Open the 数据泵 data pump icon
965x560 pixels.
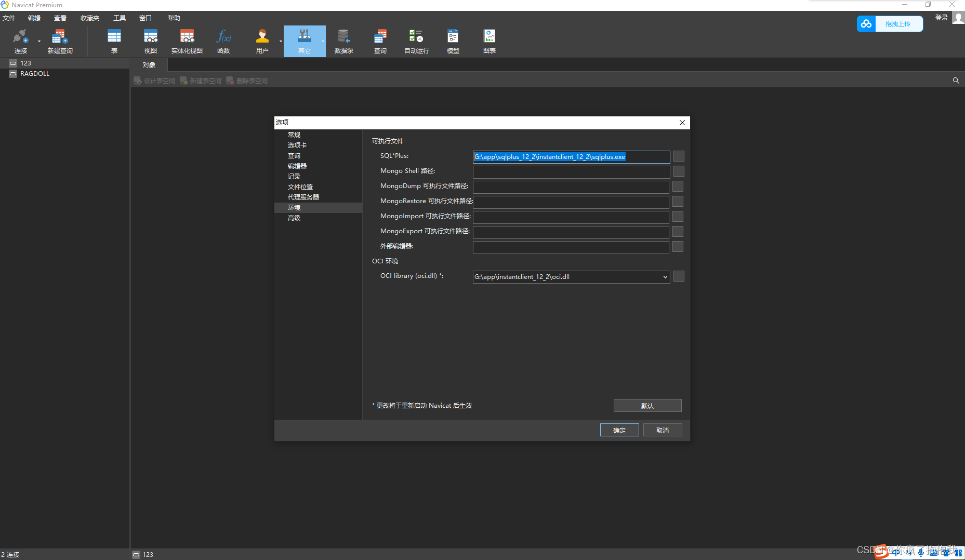pyautogui.click(x=343, y=41)
